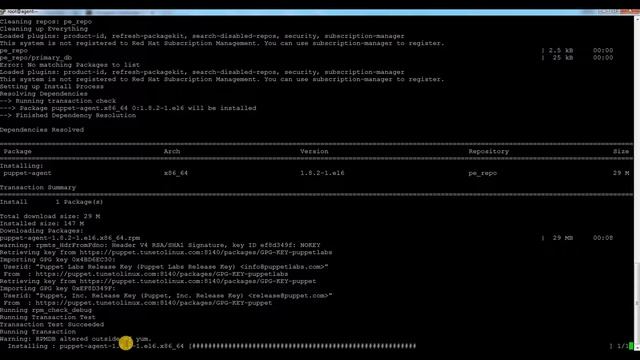Click 'Finished Dependency Resolution' line
This screenshot has width=640, height=360.
click(x=68, y=116)
